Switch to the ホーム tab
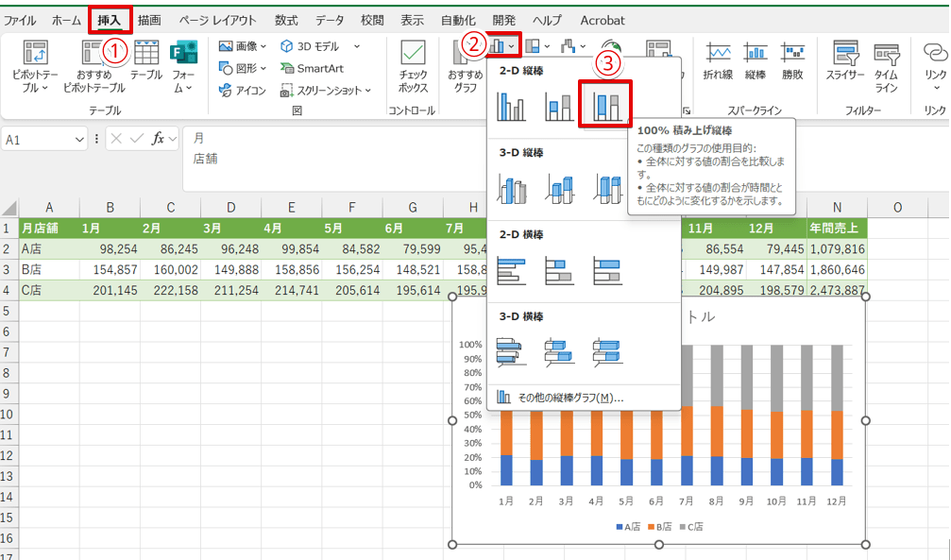 [66, 20]
